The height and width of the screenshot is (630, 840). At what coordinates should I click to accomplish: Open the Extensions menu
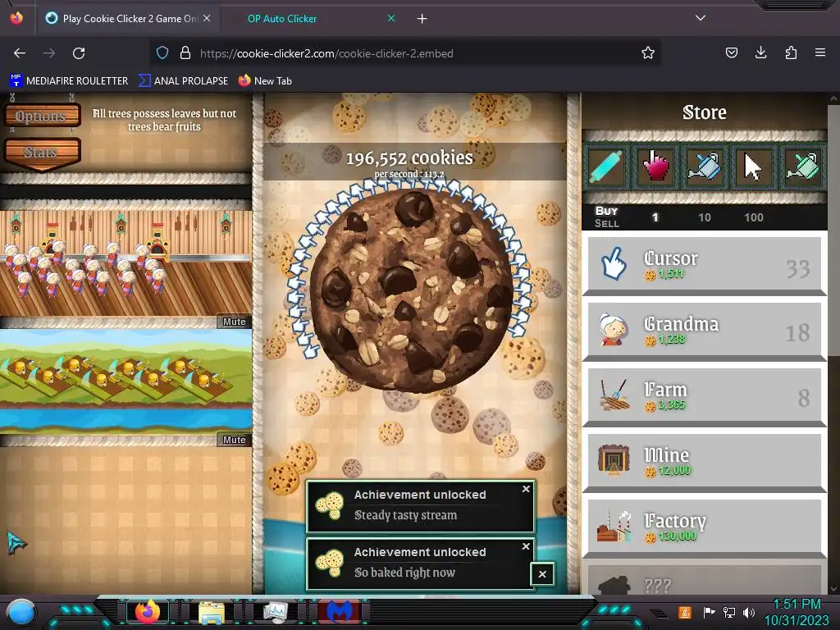pyautogui.click(x=791, y=52)
